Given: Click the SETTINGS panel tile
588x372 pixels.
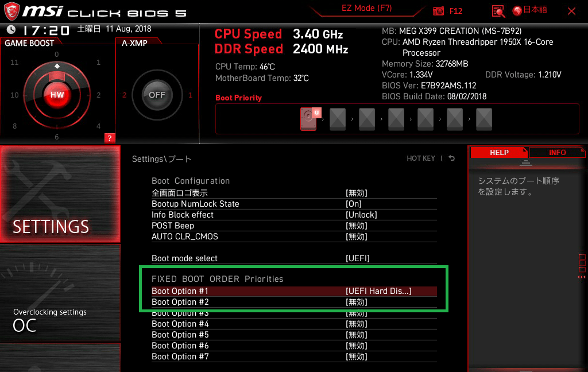Looking at the screenshot, I should 60,194.
